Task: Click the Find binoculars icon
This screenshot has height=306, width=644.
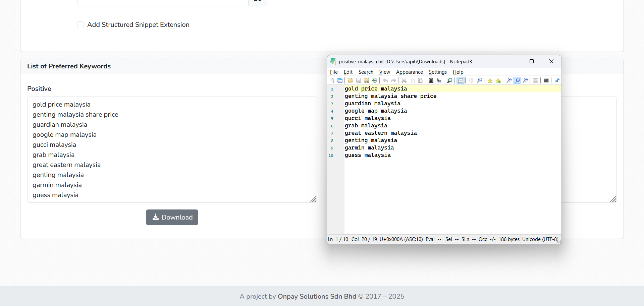Action: pyautogui.click(x=431, y=80)
